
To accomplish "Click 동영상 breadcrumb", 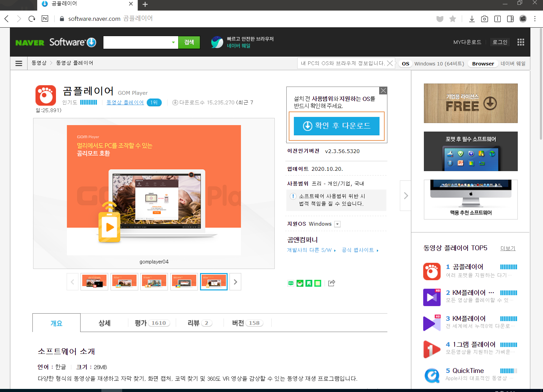I will pos(39,63).
